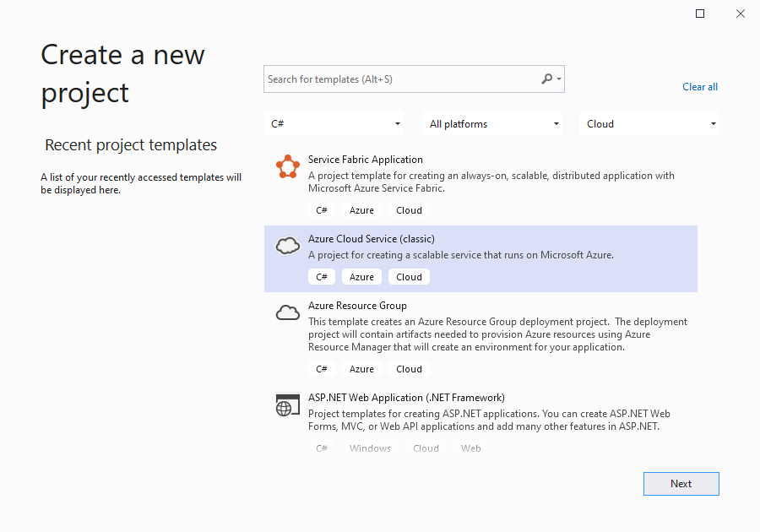
Task: Open the C# language filter dropdown
Action: pos(335,124)
